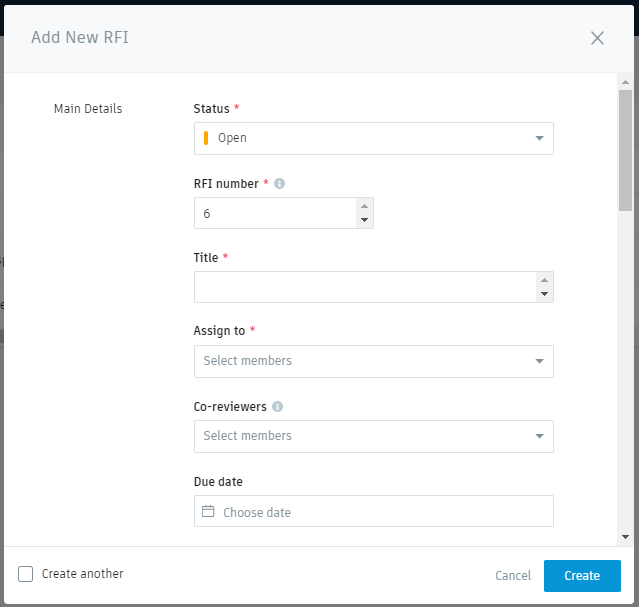Click the Create button

point(582,576)
